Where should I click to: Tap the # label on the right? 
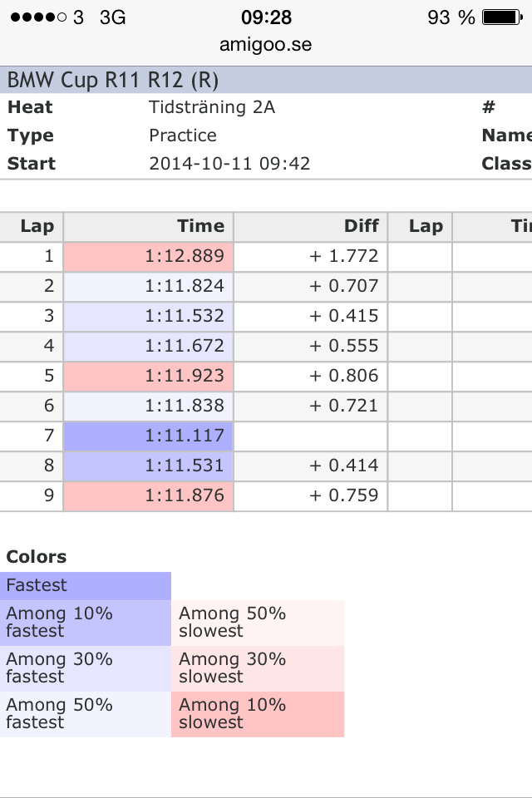tap(488, 107)
